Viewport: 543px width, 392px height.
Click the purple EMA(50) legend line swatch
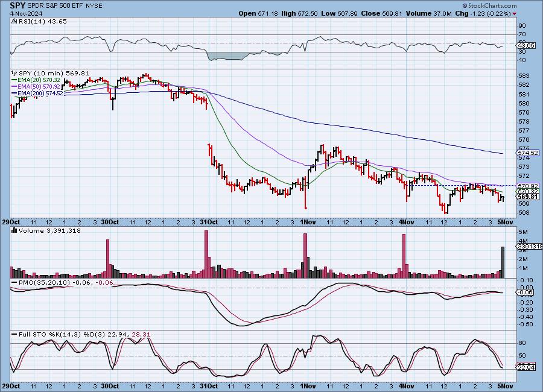click(14, 87)
